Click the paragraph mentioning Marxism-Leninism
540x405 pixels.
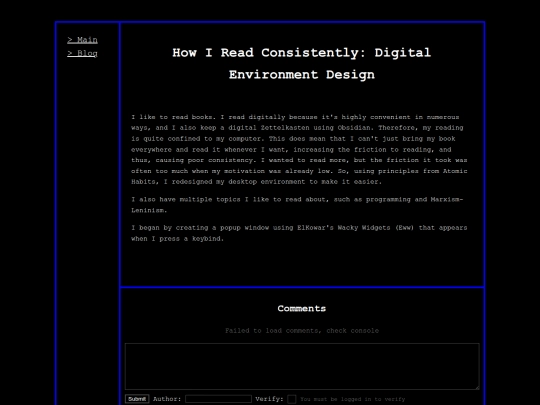point(297,205)
